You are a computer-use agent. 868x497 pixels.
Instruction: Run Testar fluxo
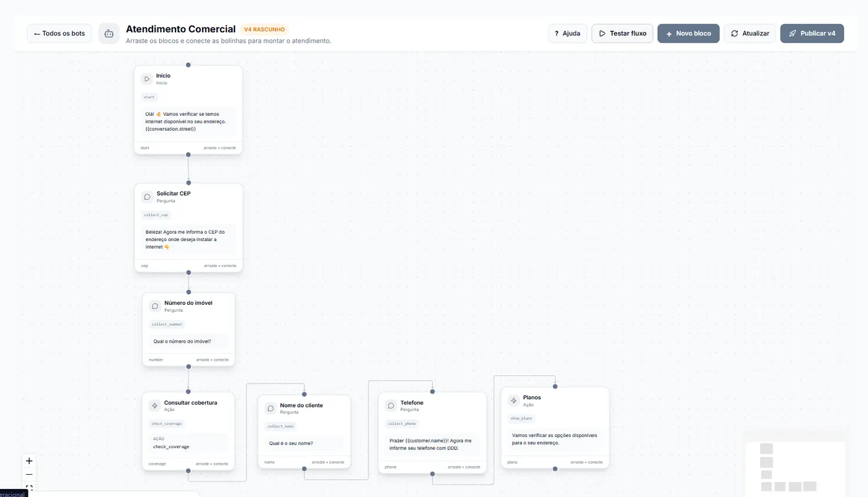pyautogui.click(x=622, y=33)
